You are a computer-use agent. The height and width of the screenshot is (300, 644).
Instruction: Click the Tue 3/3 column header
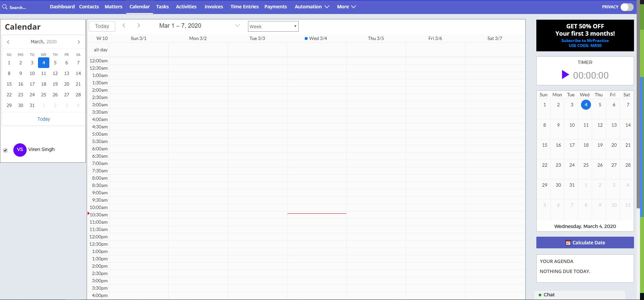click(257, 38)
